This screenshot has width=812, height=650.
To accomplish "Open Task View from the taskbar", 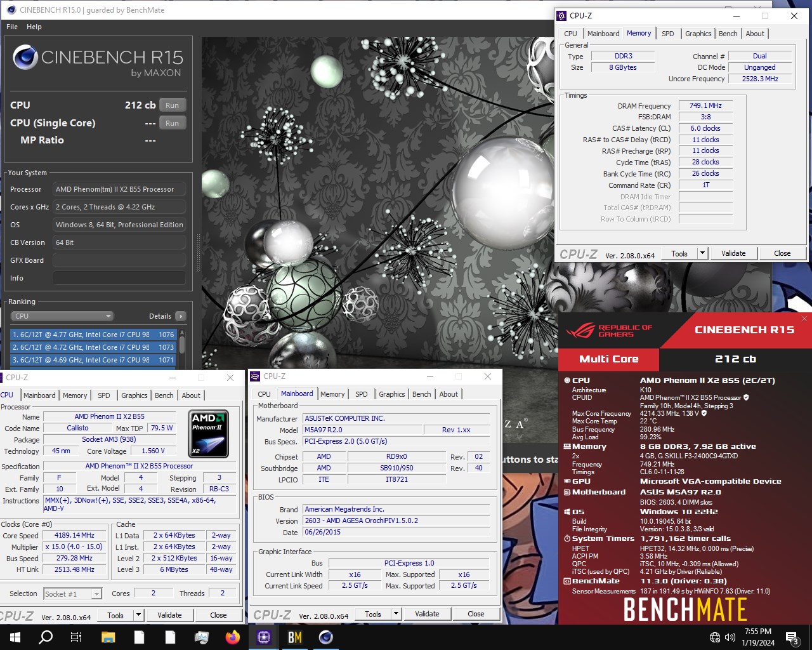I will [x=76, y=637].
